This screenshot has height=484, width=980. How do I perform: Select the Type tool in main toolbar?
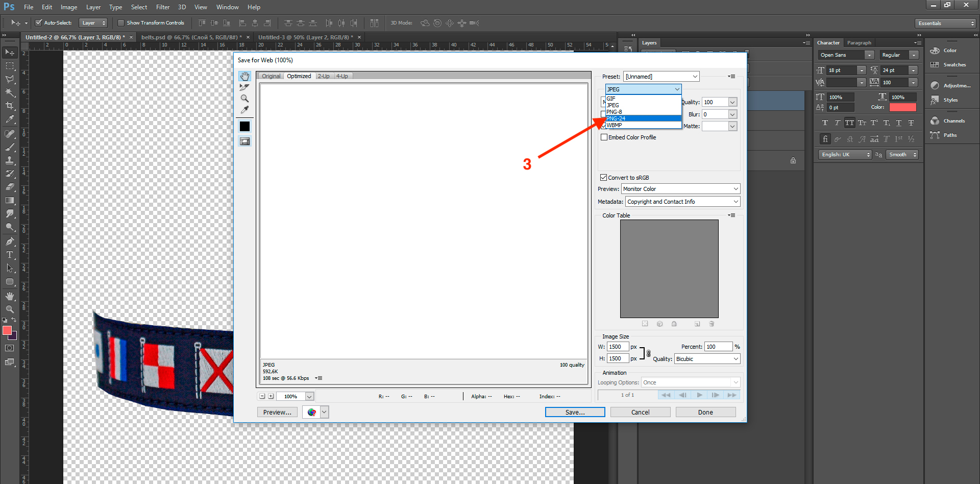tap(10, 255)
